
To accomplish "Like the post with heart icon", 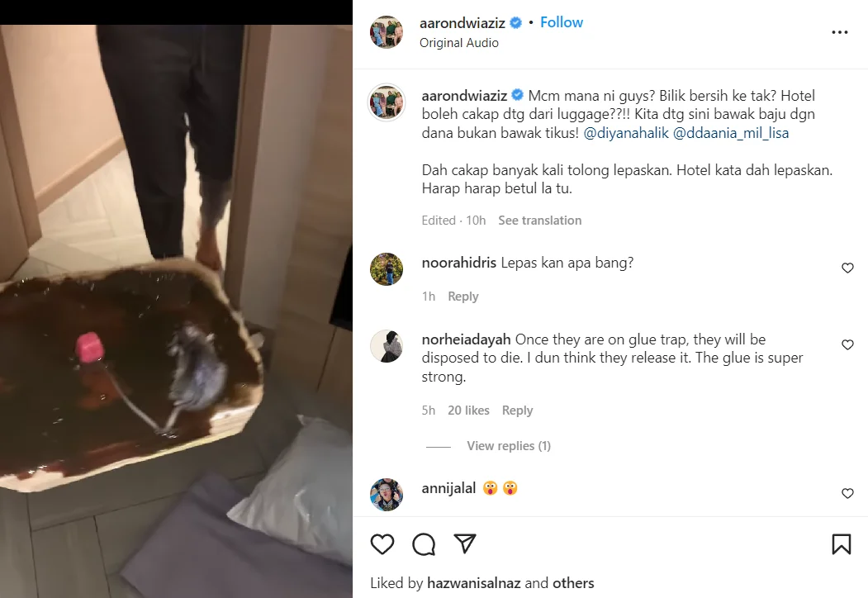I will click(x=382, y=544).
